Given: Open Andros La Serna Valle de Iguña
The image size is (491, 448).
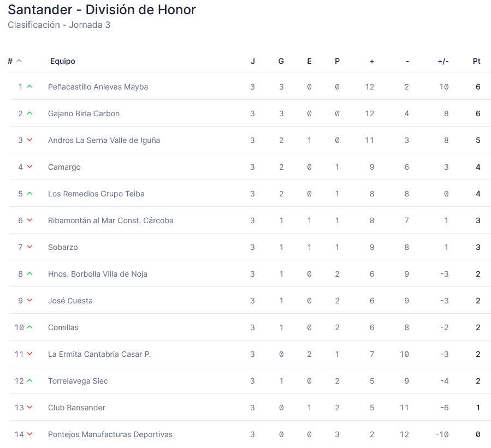Looking at the screenshot, I should 104,140.
